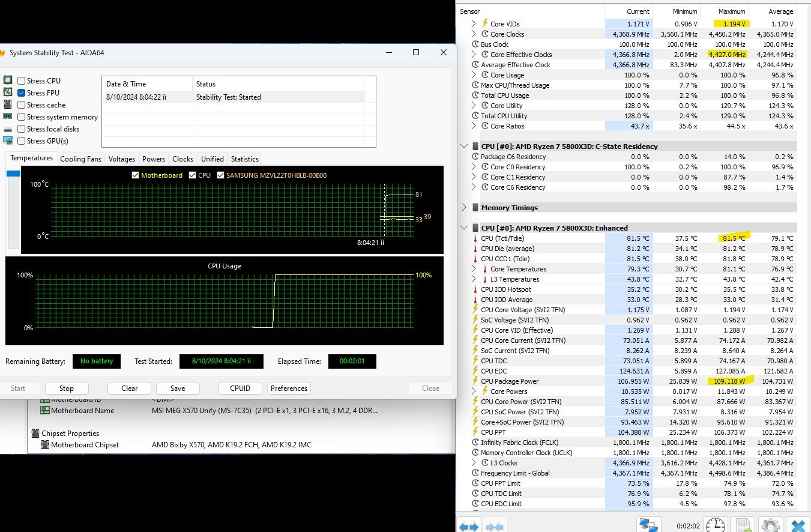Collapse the Ryzen 7 5800X3D Enhanced section
The height and width of the screenshot is (532, 811).
point(463,228)
